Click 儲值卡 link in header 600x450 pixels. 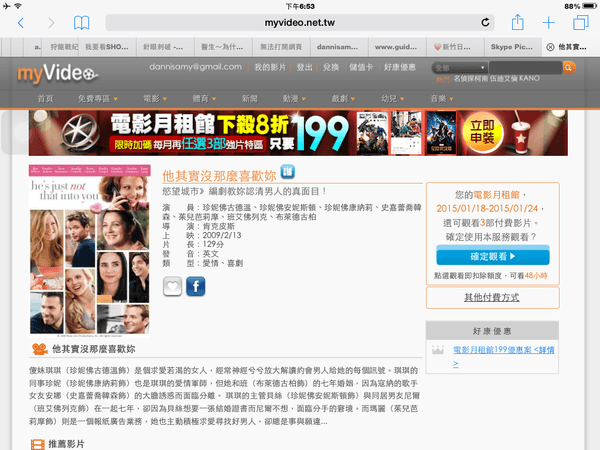[x=361, y=67]
